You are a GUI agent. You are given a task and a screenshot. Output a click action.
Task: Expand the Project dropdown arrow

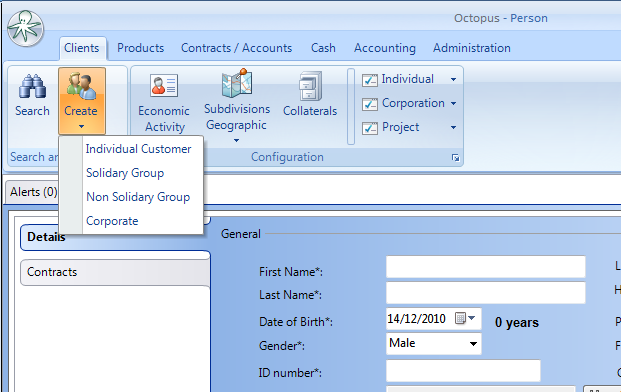[x=453, y=127]
